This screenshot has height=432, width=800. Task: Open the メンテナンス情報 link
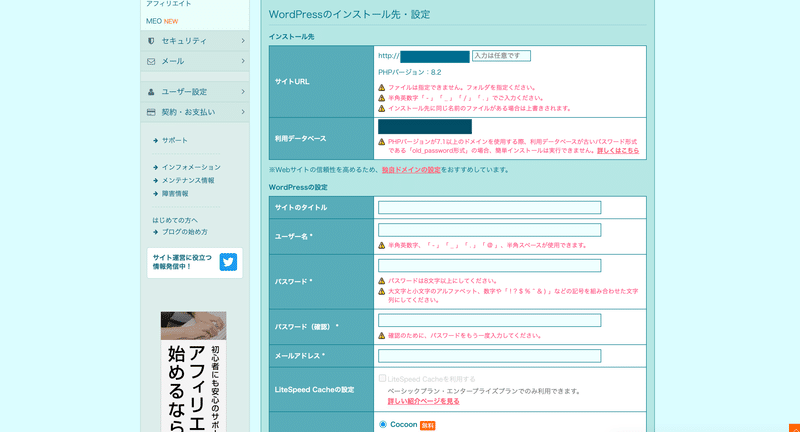[x=188, y=181]
